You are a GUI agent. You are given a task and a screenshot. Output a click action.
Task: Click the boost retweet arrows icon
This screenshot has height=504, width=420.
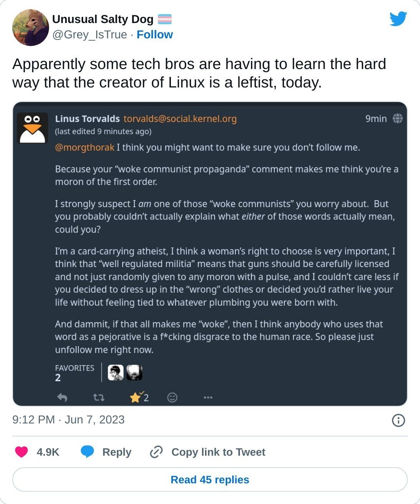coord(99,397)
